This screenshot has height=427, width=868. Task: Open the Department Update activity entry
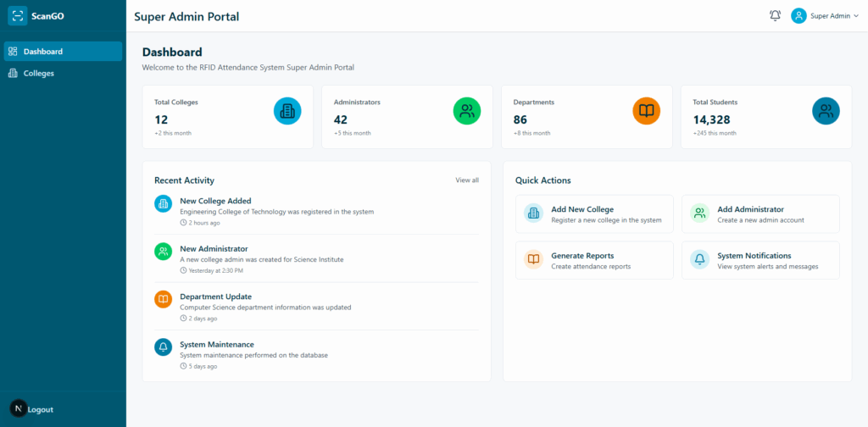tap(215, 297)
